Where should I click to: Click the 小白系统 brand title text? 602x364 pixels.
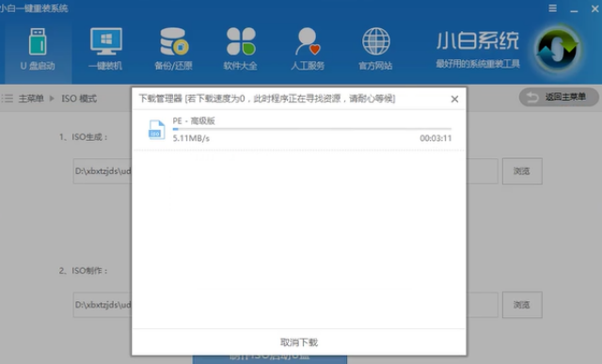click(478, 41)
